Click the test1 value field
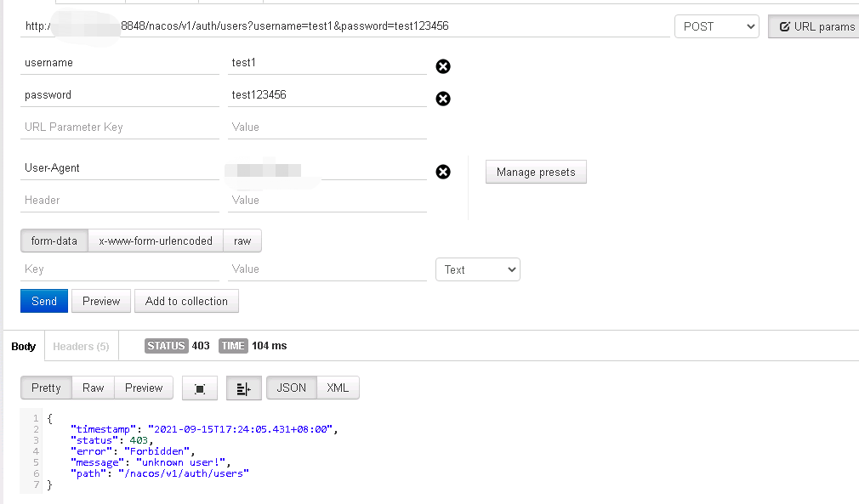 327,63
